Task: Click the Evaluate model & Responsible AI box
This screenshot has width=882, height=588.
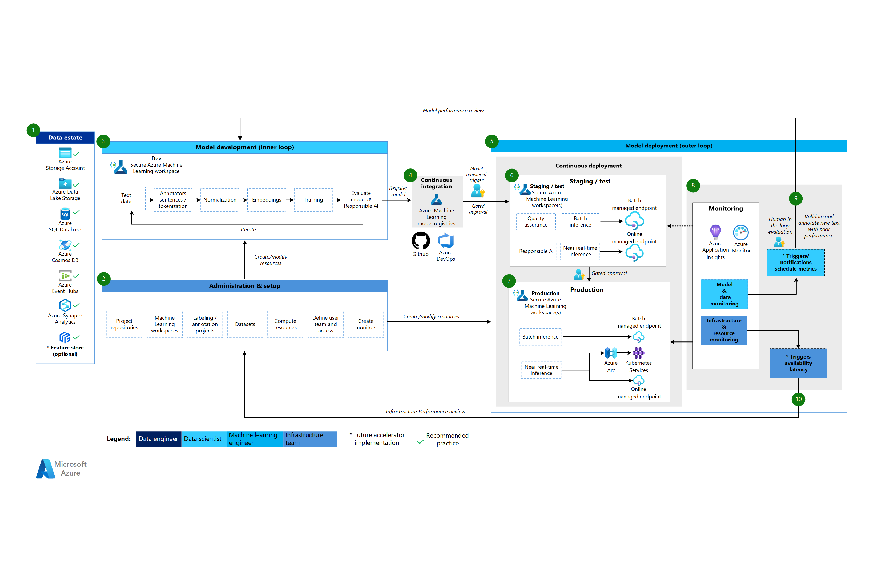Action: pyautogui.click(x=361, y=199)
